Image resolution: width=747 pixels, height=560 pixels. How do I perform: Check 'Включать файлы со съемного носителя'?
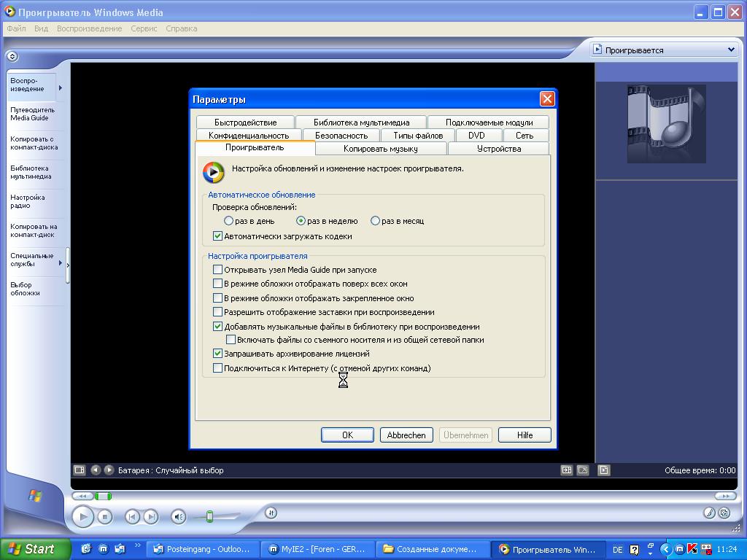(x=231, y=340)
